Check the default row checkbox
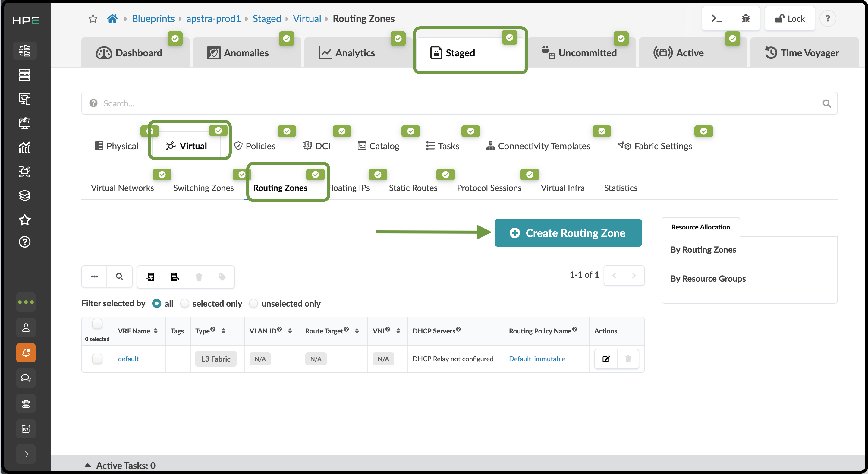Screen dimensions: 868x474 point(97,359)
